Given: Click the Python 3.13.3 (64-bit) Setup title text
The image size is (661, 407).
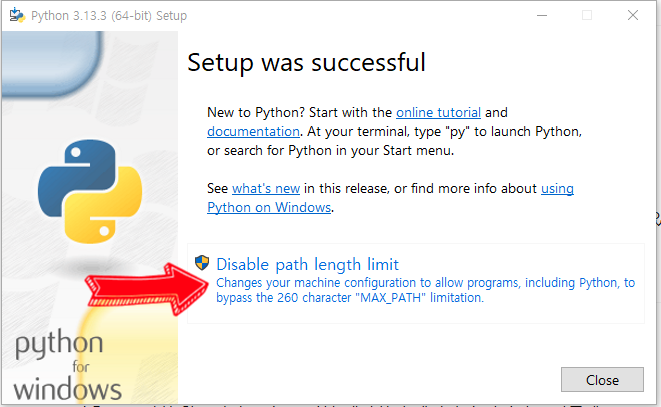Looking at the screenshot, I should [x=109, y=16].
